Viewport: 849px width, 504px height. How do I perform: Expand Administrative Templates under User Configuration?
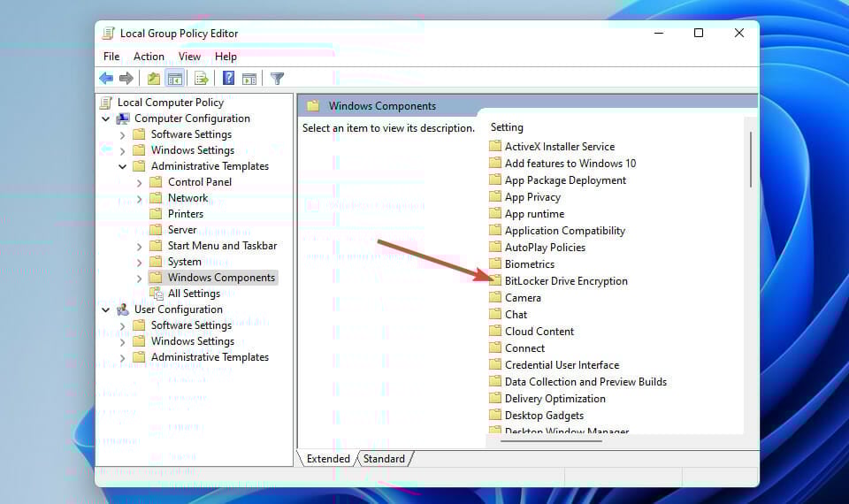pyautogui.click(x=122, y=358)
